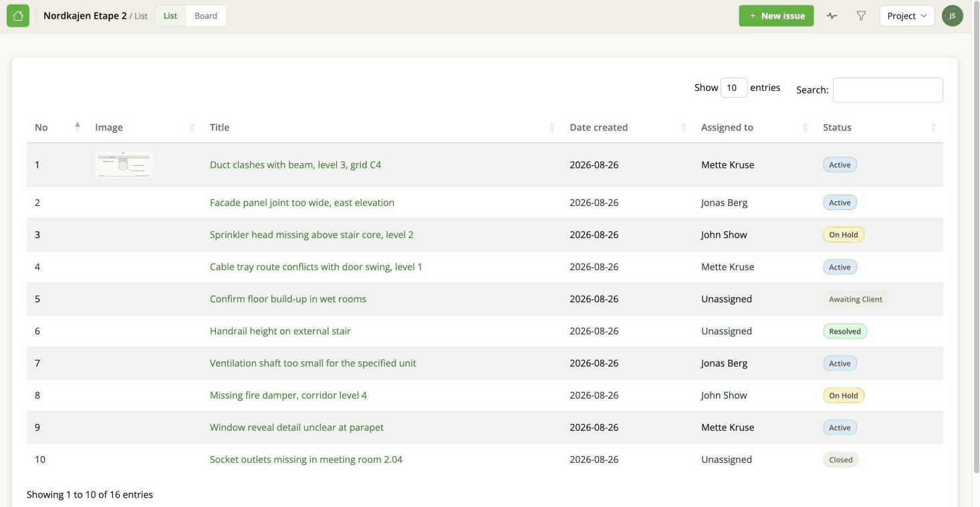Click the Closed status badge
Image resolution: width=980 pixels, height=507 pixels.
(841, 460)
